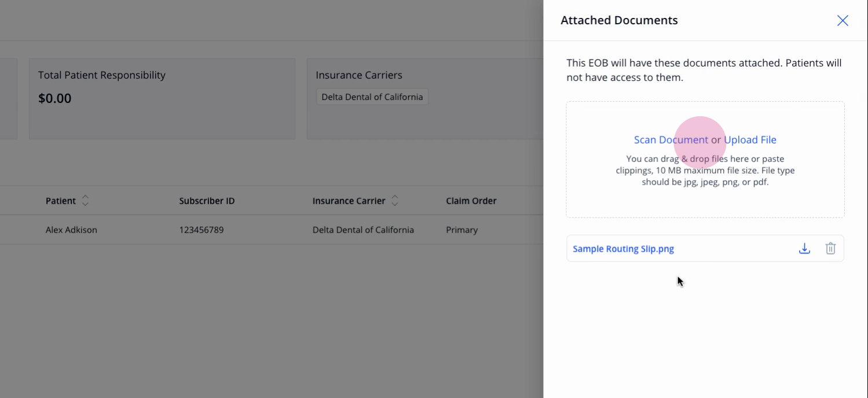The image size is (868, 398).
Task: Click the Subscriber ID column header
Action: 207,201
